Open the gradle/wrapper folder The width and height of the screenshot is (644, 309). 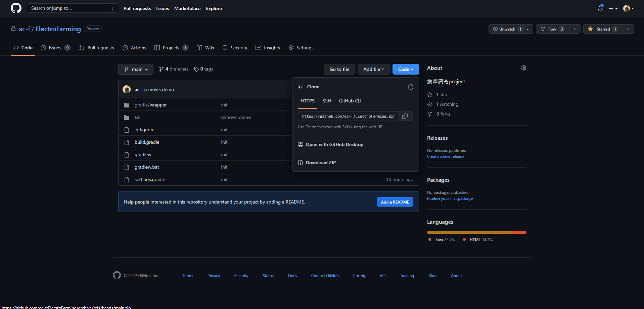pos(150,105)
